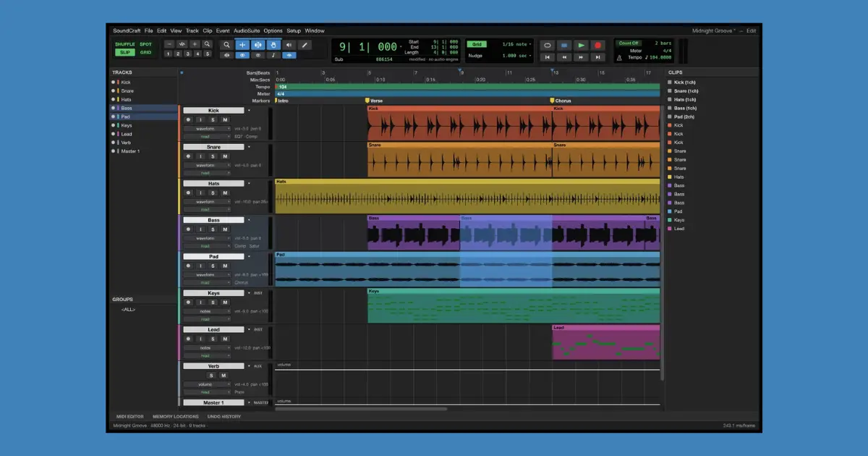Open the Kick track view selector showing waveform

tap(207, 128)
